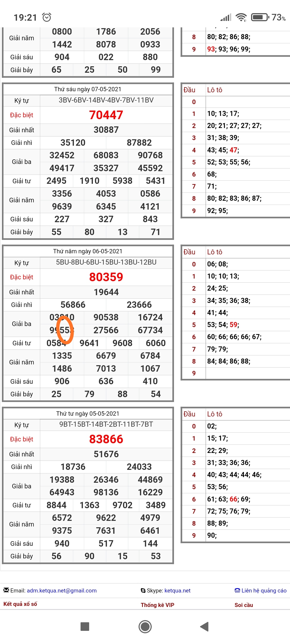Open the Soi cầu link
The image size is (290, 644).
[x=244, y=605]
